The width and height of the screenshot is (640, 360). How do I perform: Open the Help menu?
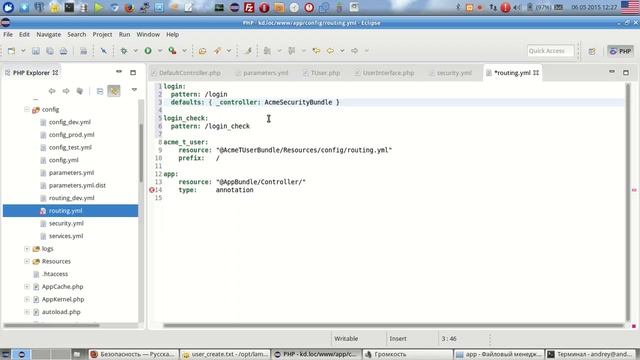coord(172,35)
